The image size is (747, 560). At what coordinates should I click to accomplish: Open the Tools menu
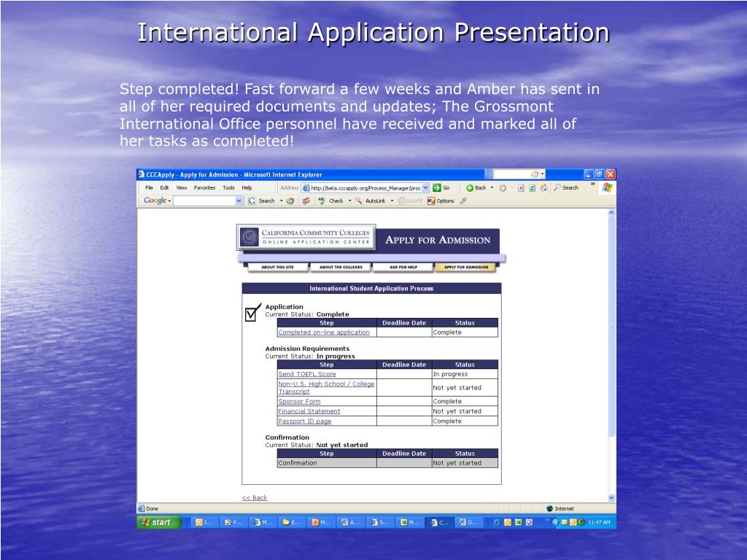click(228, 188)
